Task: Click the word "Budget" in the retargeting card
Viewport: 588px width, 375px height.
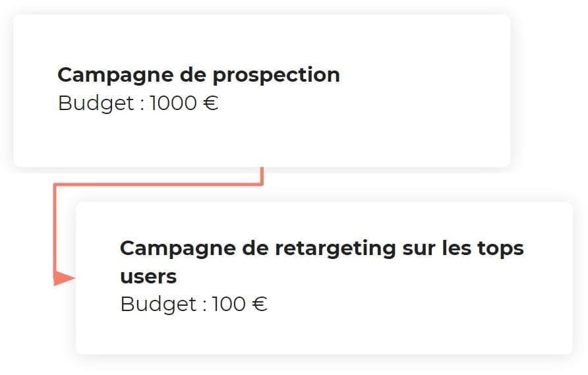Action: click(158, 304)
